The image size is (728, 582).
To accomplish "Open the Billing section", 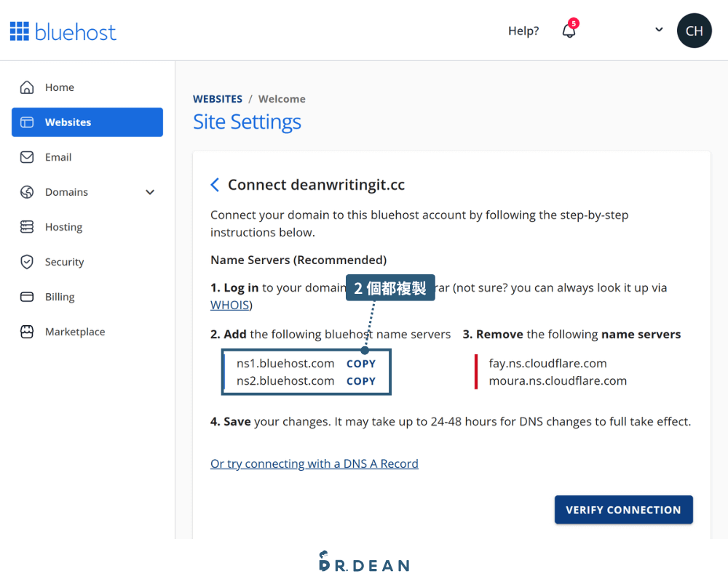I will [x=87, y=297].
